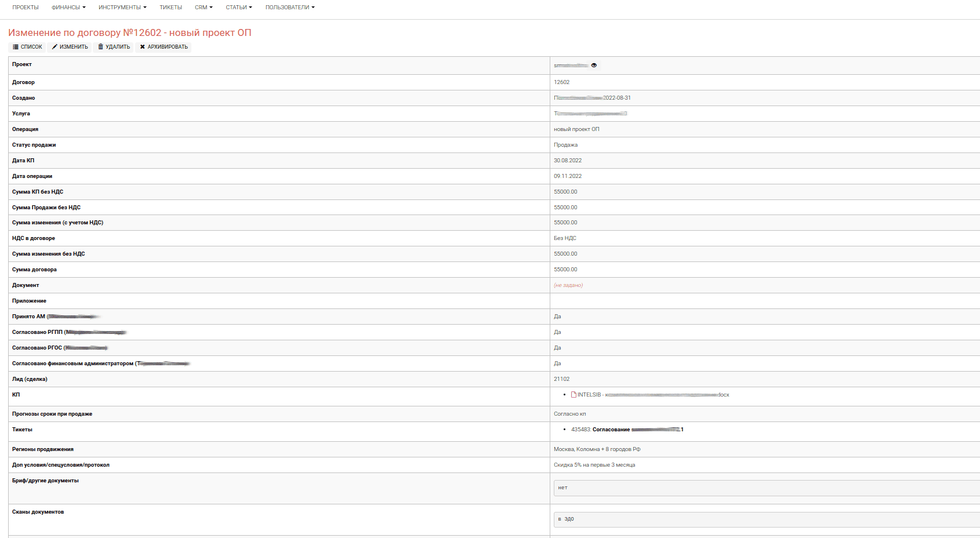Image resolution: width=980 pixels, height=538 pixels.
Task: Click the trash icon on the Удалить button
Action: (100, 47)
